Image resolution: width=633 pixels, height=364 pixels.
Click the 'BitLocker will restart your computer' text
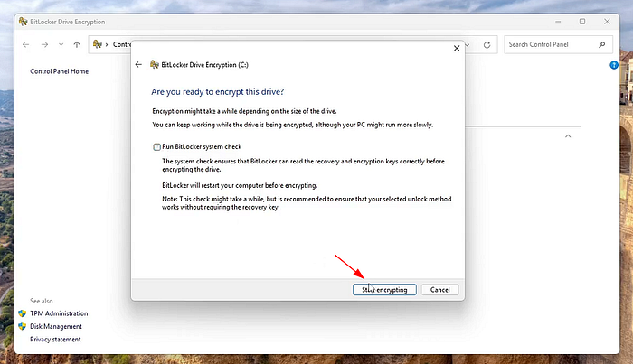coord(240,185)
